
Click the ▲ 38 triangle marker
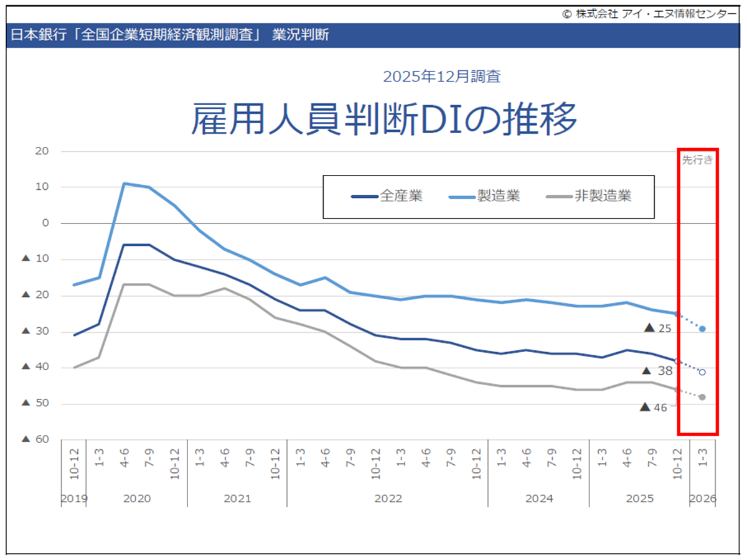647,371
